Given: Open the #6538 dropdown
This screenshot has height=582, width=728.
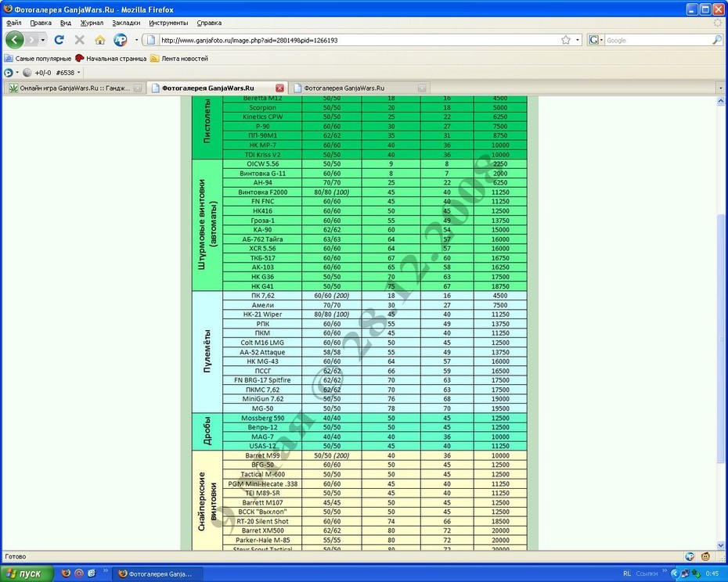Looking at the screenshot, I should [x=78, y=73].
